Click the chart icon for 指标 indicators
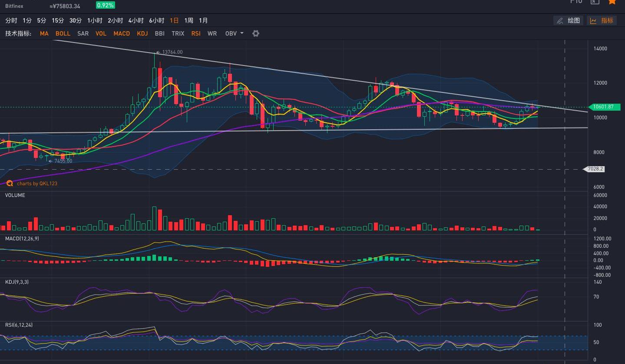The height and width of the screenshot is (364, 625). point(593,20)
